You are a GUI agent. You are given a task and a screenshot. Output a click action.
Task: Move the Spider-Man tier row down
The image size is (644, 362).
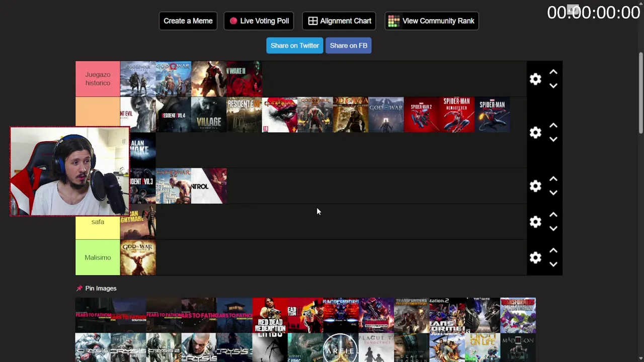[x=553, y=139]
